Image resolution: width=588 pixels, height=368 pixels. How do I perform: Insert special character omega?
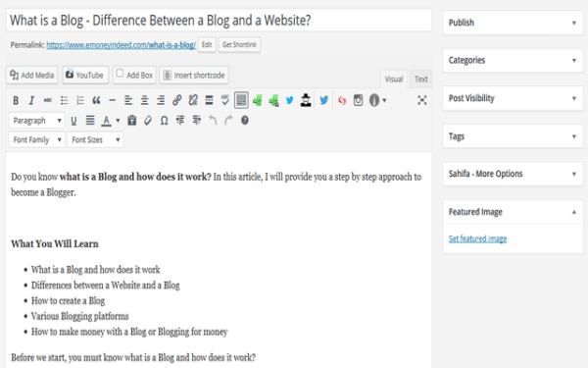point(164,121)
